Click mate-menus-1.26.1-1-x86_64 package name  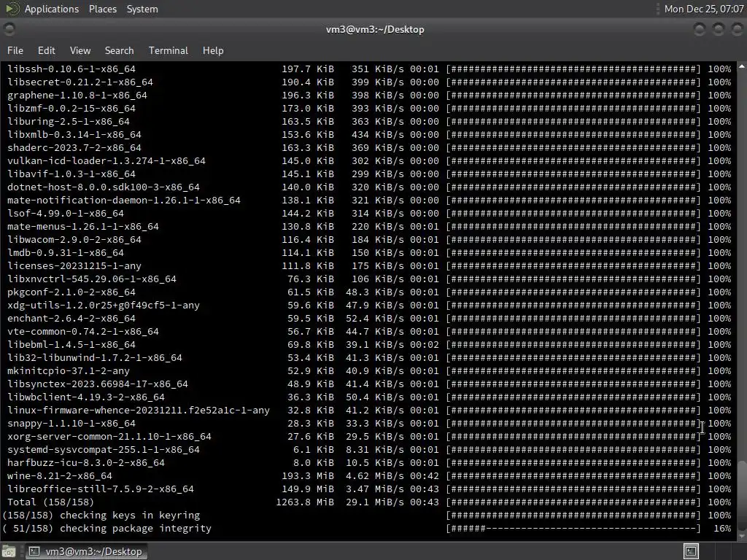point(83,226)
